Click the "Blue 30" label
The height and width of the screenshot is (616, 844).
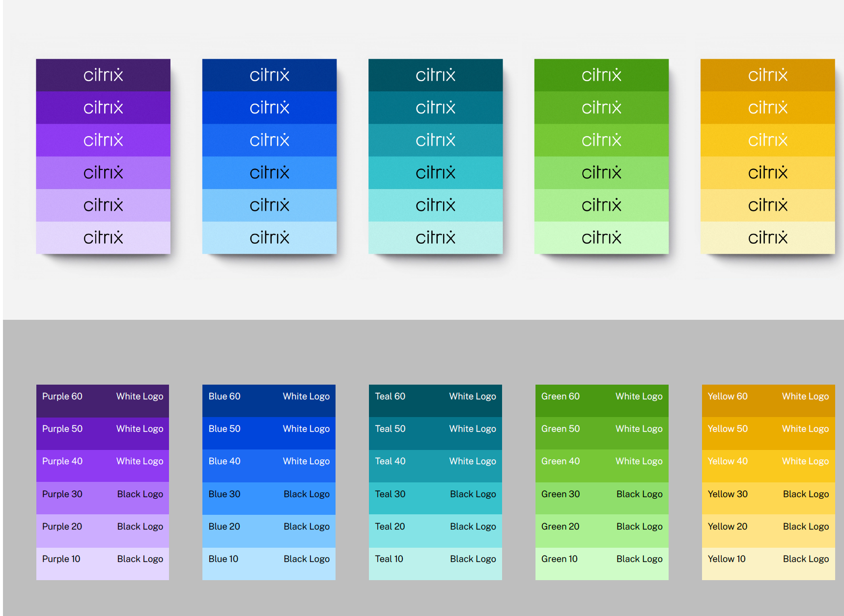(225, 494)
